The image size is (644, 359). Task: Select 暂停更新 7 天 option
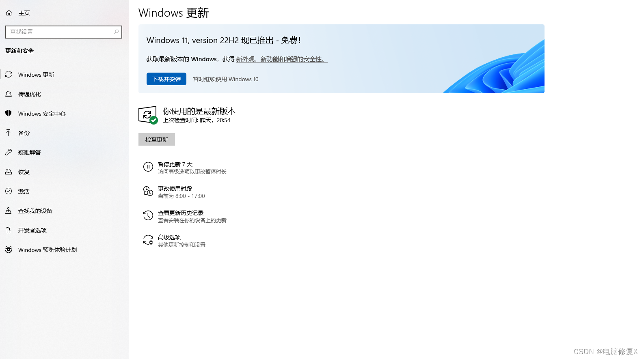coord(175,164)
